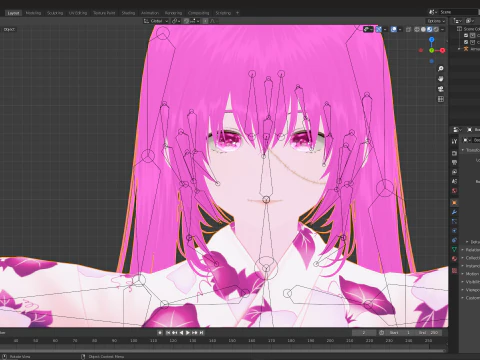Click the pan view hand icon

click(441, 79)
